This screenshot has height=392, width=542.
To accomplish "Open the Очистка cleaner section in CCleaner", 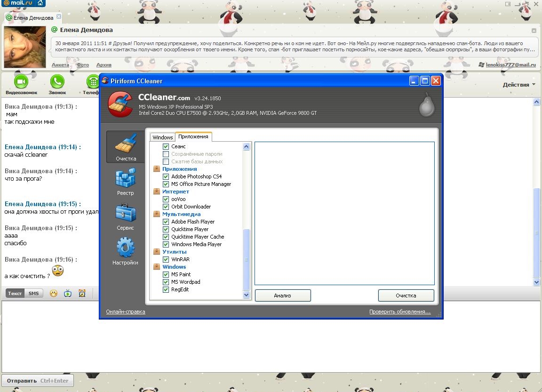I will coord(126,147).
